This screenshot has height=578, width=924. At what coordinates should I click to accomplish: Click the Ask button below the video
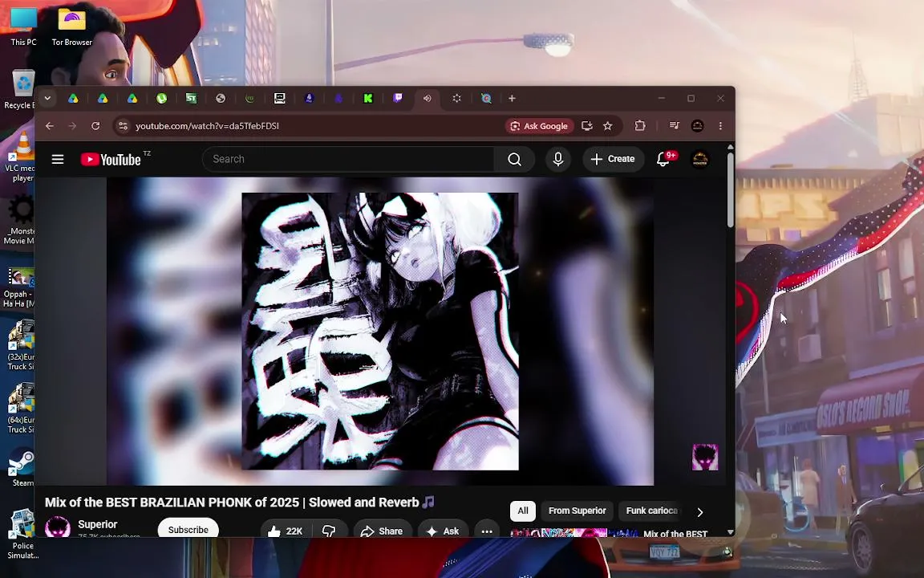point(443,531)
